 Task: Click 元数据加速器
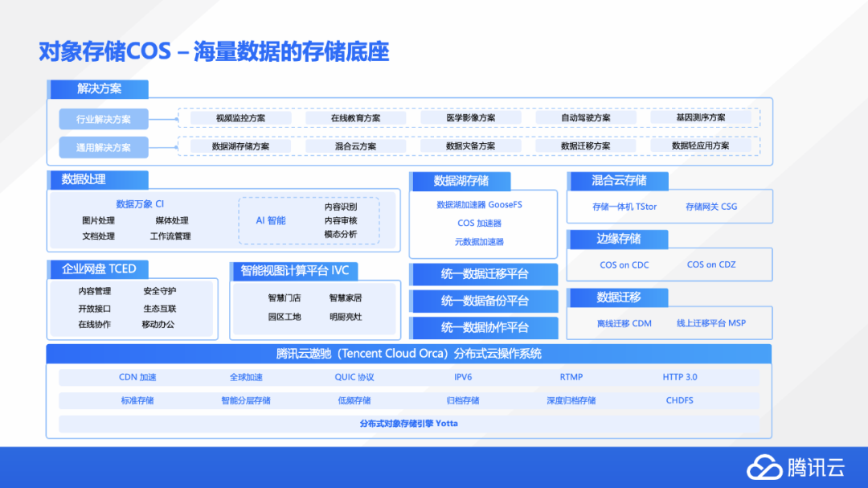click(x=479, y=242)
